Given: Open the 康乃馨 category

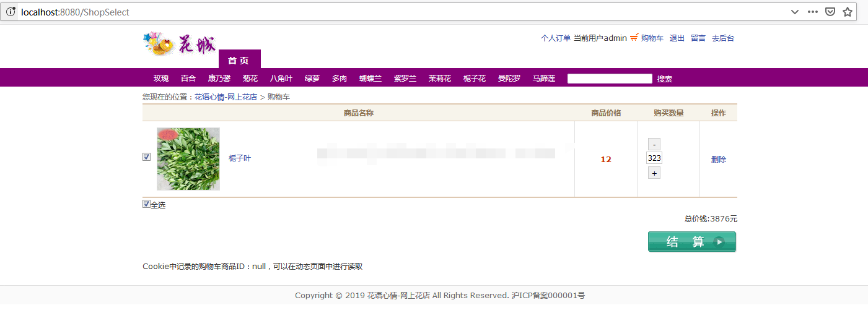Looking at the screenshot, I should coord(219,79).
